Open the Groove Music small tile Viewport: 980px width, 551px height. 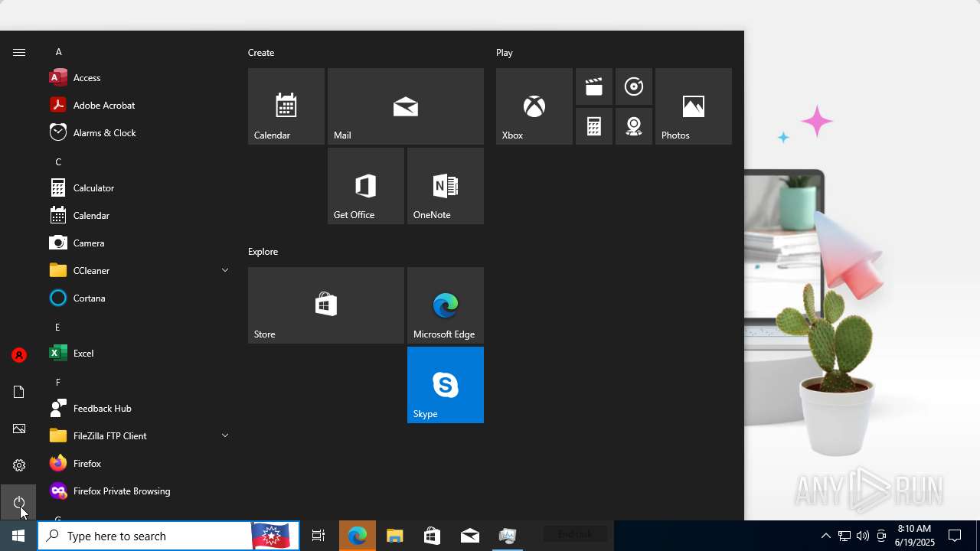click(x=634, y=86)
